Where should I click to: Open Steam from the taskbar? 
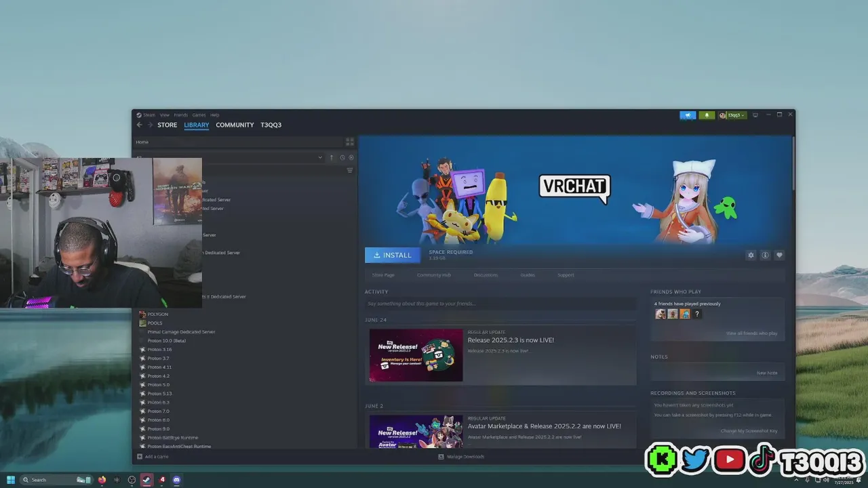[x=146, y=480]
